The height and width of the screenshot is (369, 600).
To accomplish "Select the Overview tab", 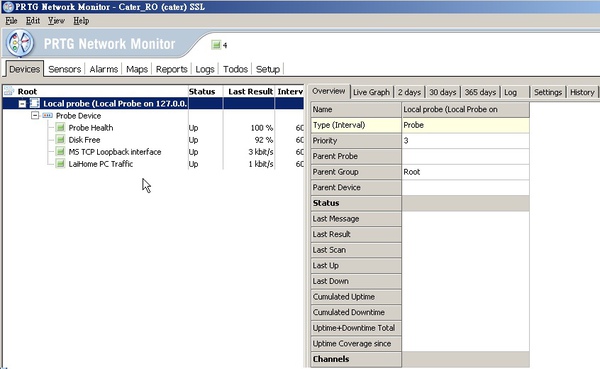I will [x=329, y=91].
